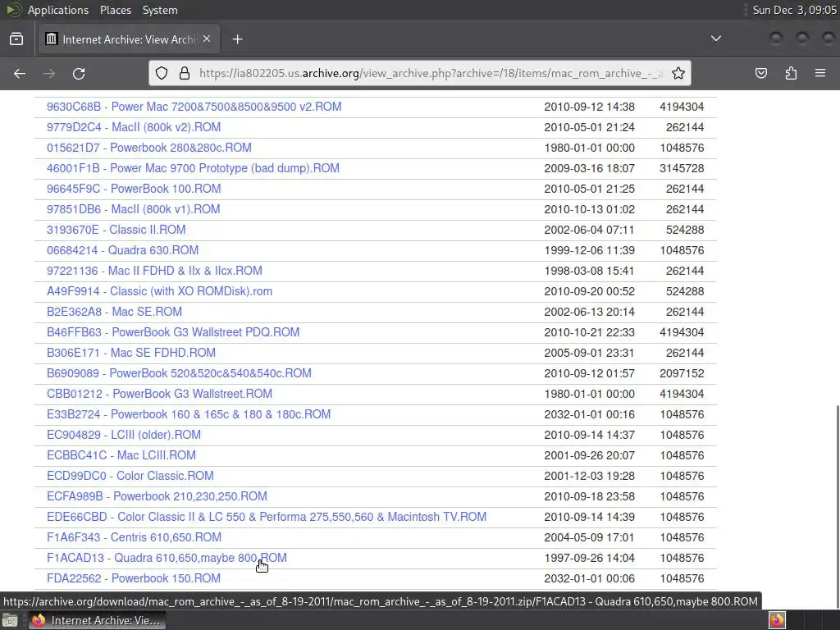This screenshot has height=630, width=840.
Task: Open Powerbook 210,230,250.ROM link
Action: (x=157, y=496)
